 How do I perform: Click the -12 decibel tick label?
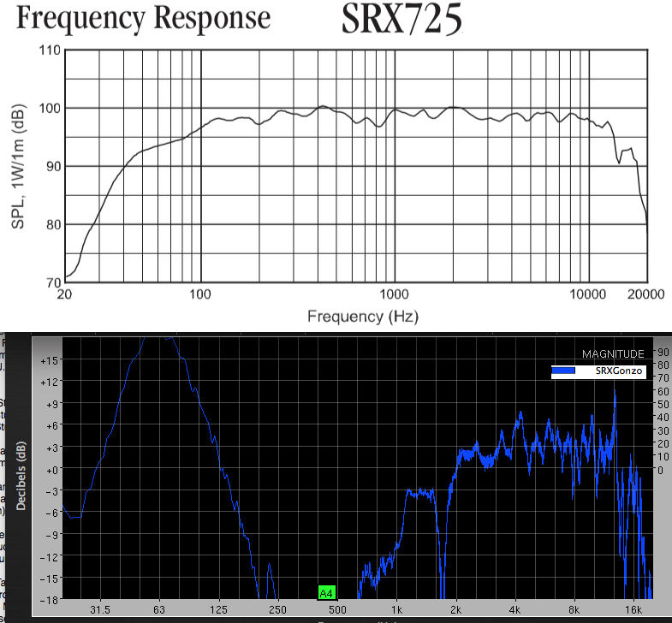[49, 557]
